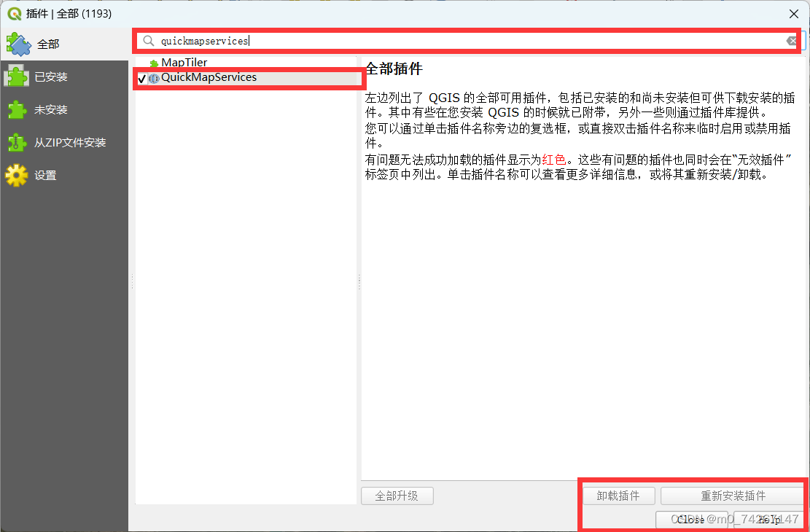
Task: Click the magnifier icon in search box
Action: click(149, 41)
